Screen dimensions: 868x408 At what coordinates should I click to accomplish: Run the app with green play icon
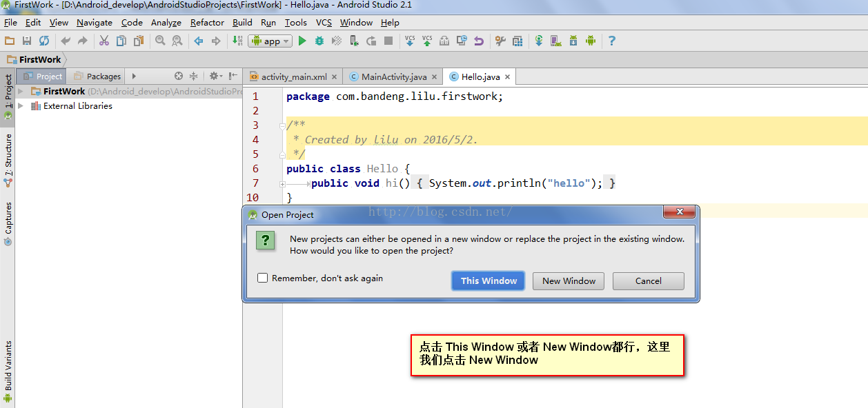pos(302,41)
